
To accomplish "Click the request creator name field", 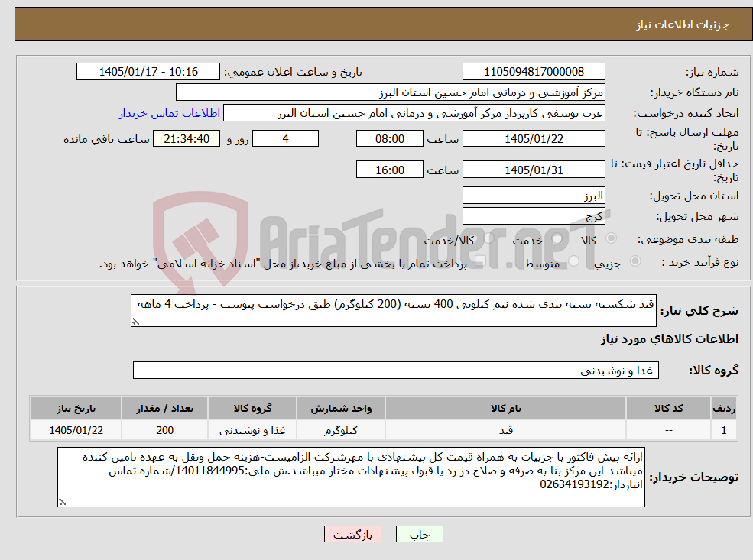I will [x=414, y=113].
